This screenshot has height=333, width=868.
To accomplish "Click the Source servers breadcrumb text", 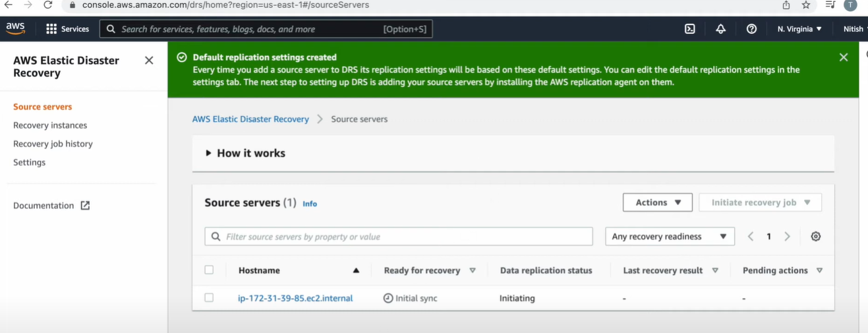I will point(359,119).
